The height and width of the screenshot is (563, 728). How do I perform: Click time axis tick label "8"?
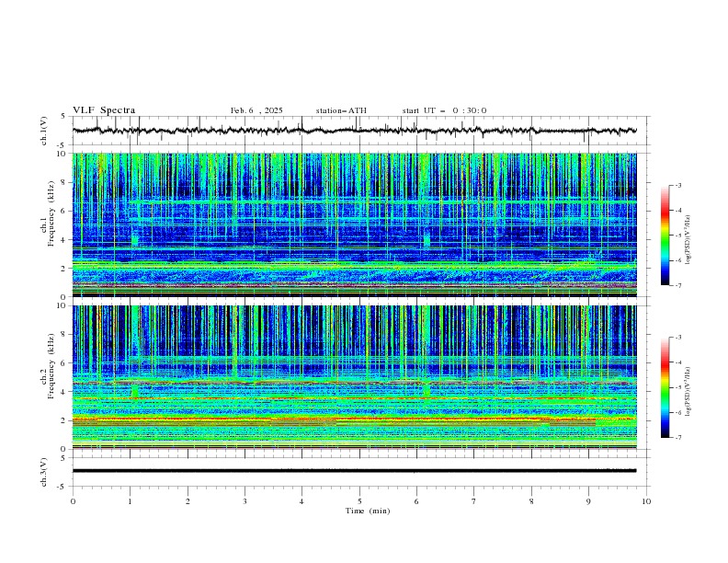pyautogui.click(x=531, y=501)
